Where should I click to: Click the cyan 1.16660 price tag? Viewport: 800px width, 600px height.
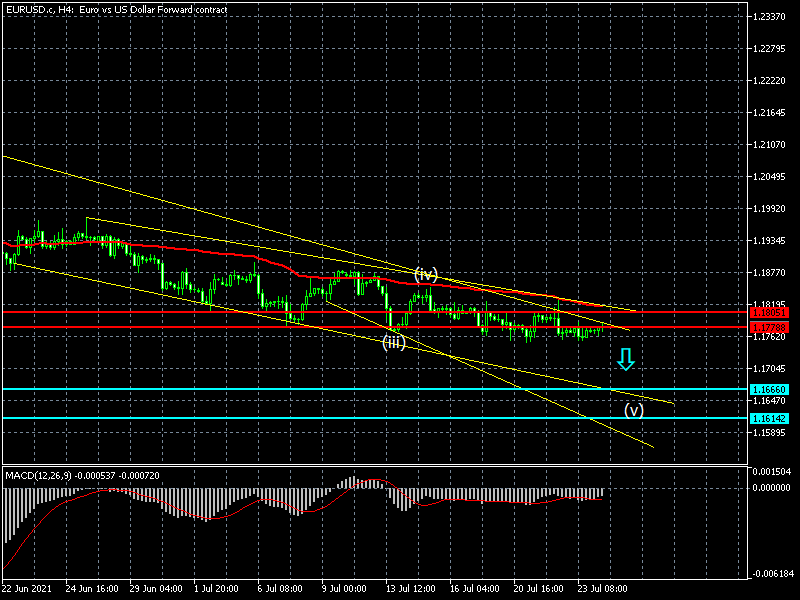click(x=767, y=389)
